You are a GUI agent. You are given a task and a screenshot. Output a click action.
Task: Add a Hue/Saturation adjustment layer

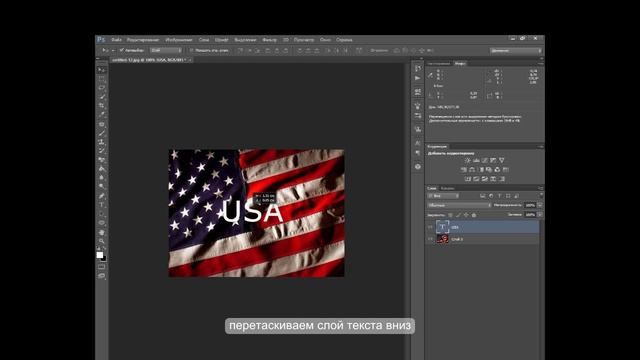(x=463, y=169)
